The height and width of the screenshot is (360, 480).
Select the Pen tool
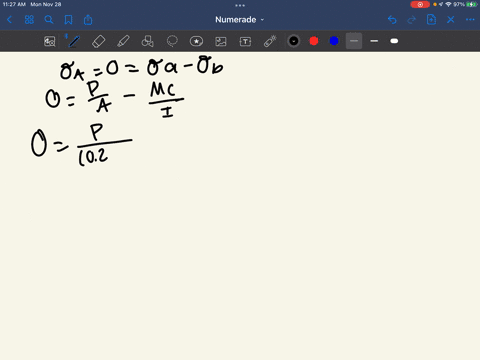click(73, 41)
